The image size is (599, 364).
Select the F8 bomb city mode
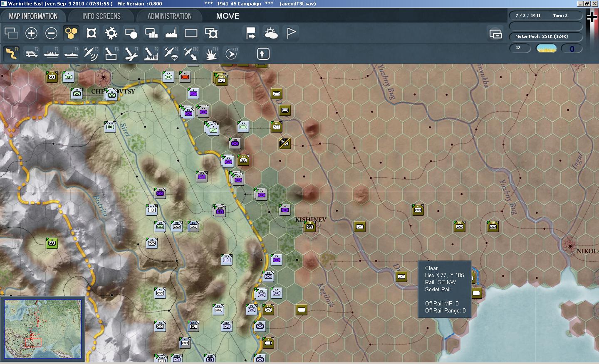coord(151,54)
